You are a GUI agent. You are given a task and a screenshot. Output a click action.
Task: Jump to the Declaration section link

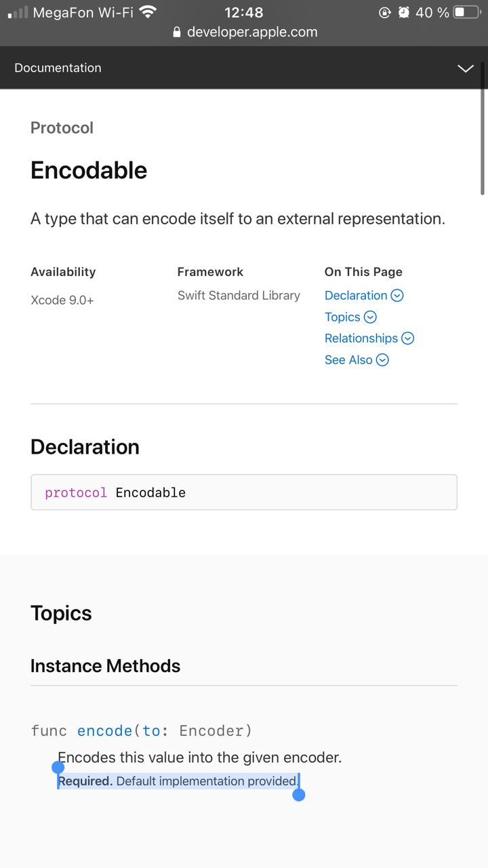point(356,295)
